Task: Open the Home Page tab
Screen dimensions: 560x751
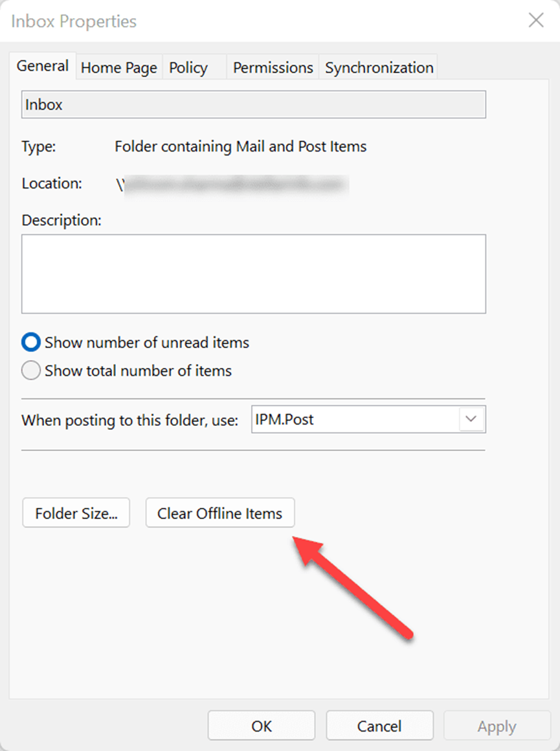Action: (x=118, y=67)
